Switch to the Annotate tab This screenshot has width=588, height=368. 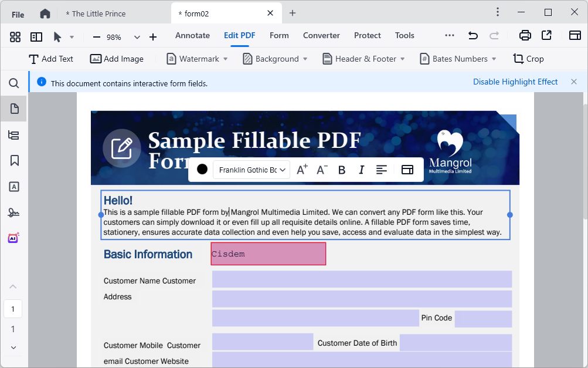pyautogui.click(x=192, y=36)
